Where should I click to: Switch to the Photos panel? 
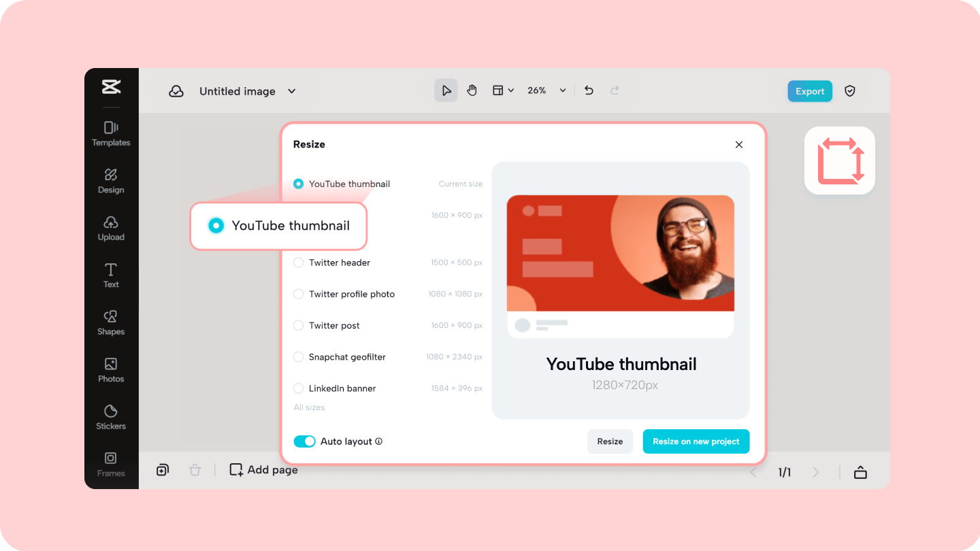110,370
